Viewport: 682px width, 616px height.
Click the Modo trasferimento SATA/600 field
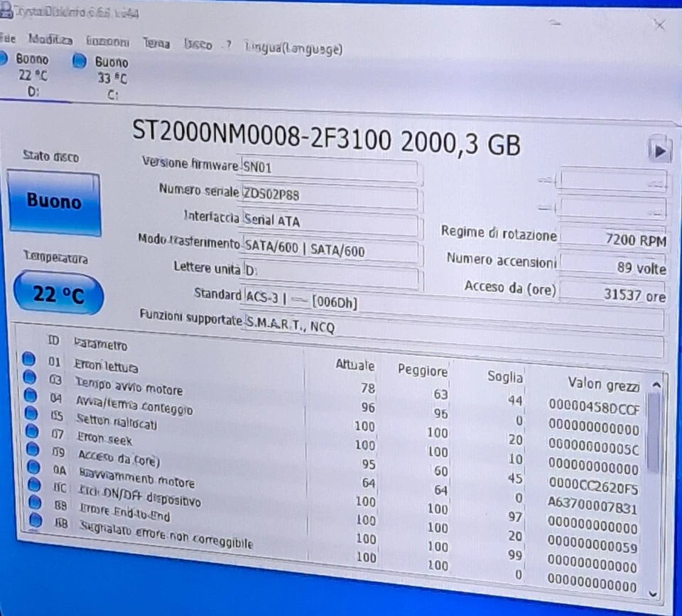coord(330,249)
